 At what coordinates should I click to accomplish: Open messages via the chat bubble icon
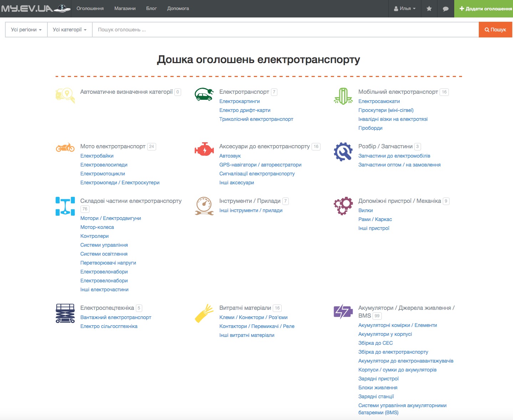445,9
